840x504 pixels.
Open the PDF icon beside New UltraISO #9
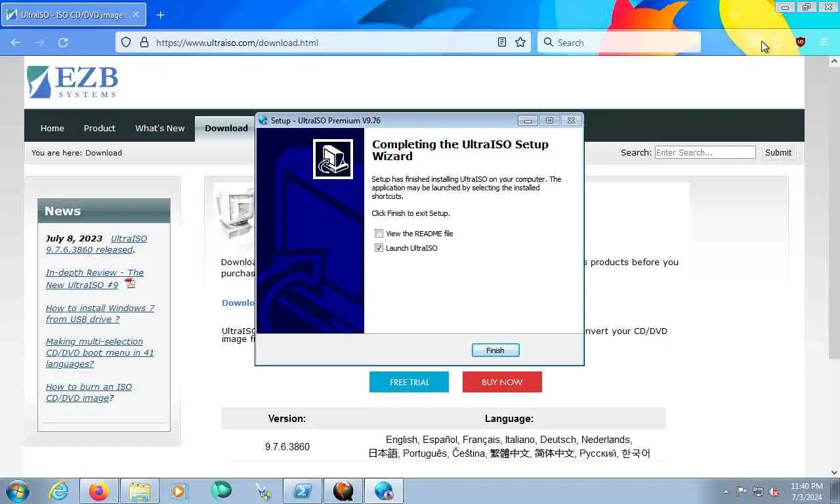point(130,283)
